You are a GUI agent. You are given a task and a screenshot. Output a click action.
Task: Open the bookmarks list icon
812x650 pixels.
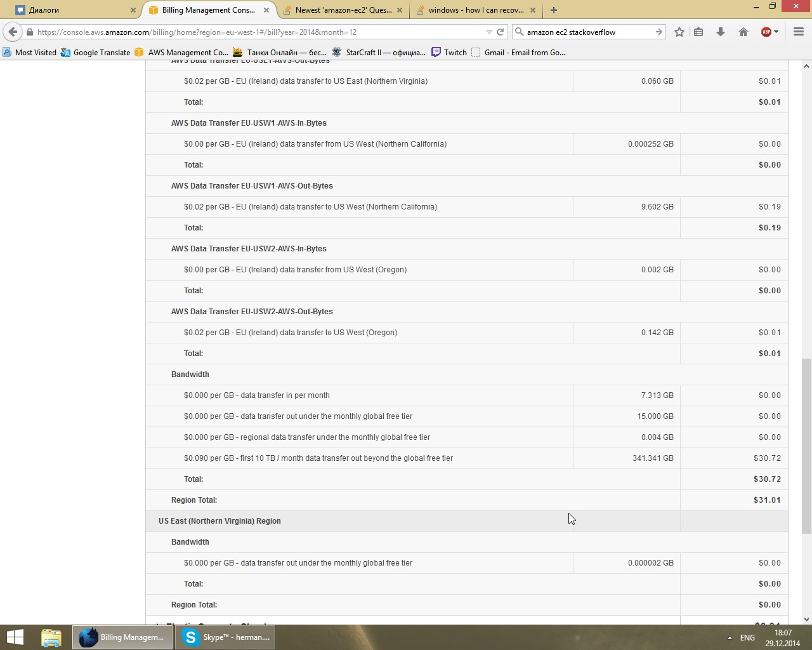(x=698, y=32)
